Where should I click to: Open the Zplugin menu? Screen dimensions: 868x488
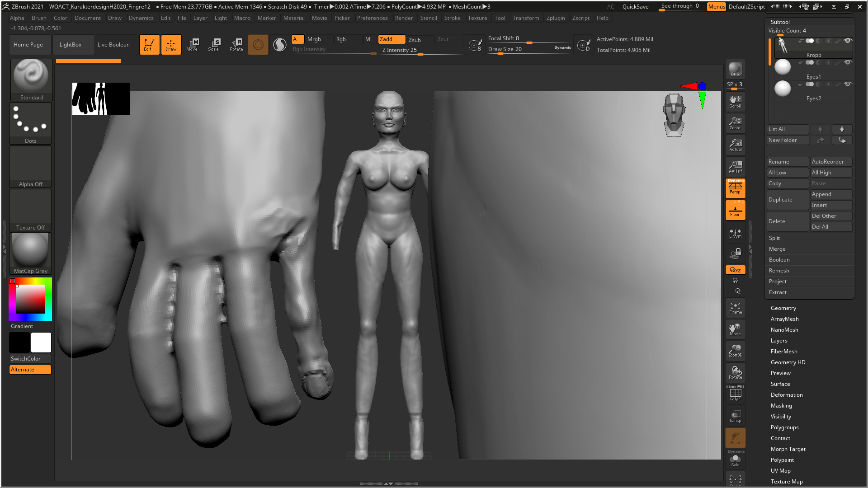[555, 18]
